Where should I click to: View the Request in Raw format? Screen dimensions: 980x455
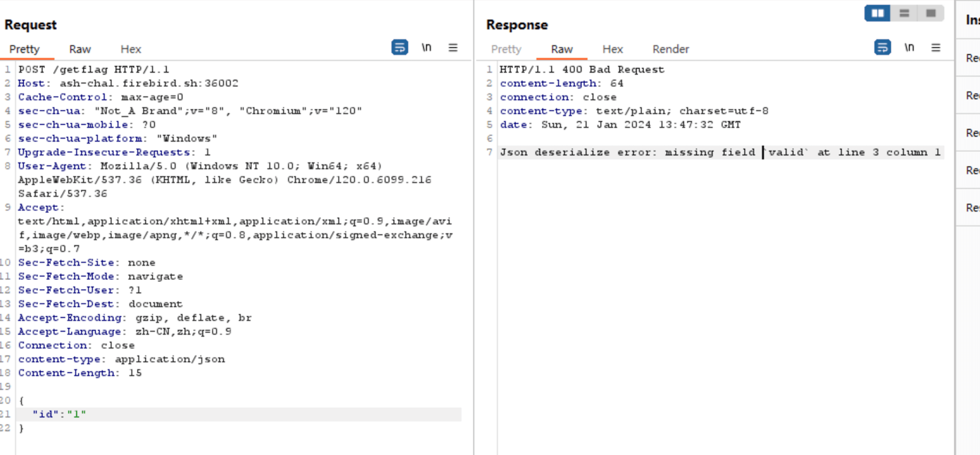80,49
